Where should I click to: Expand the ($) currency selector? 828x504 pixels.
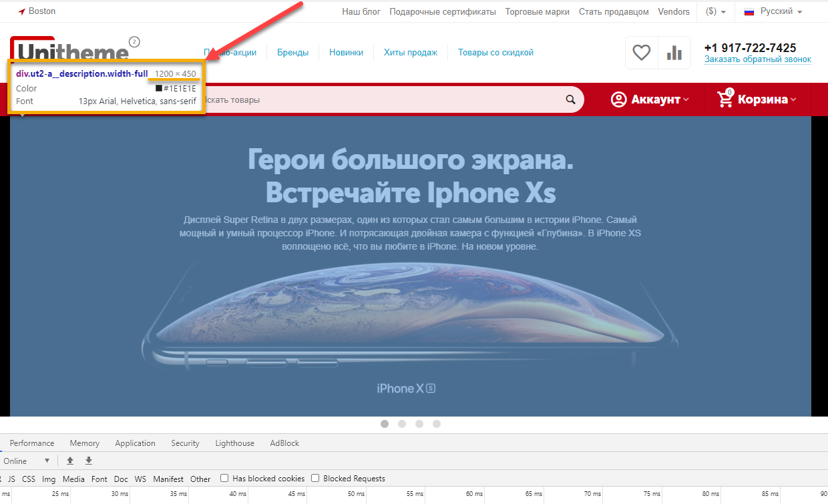click(x=716, y=12)
